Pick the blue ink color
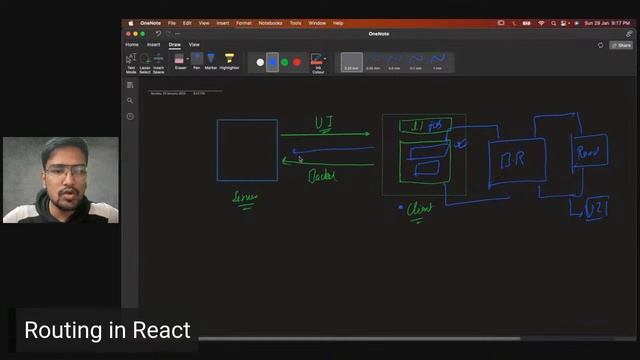640x360 pixels. (272, 62)
